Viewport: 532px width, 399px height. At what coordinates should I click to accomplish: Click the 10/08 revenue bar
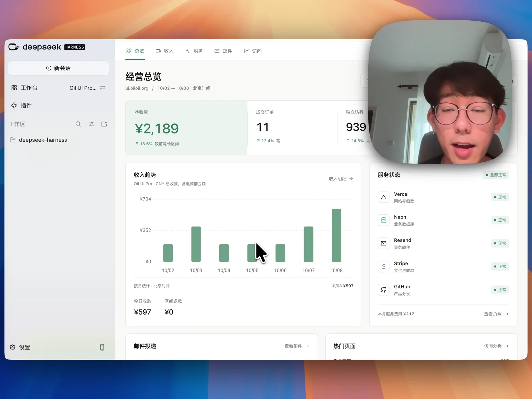(x=336, y=235)
